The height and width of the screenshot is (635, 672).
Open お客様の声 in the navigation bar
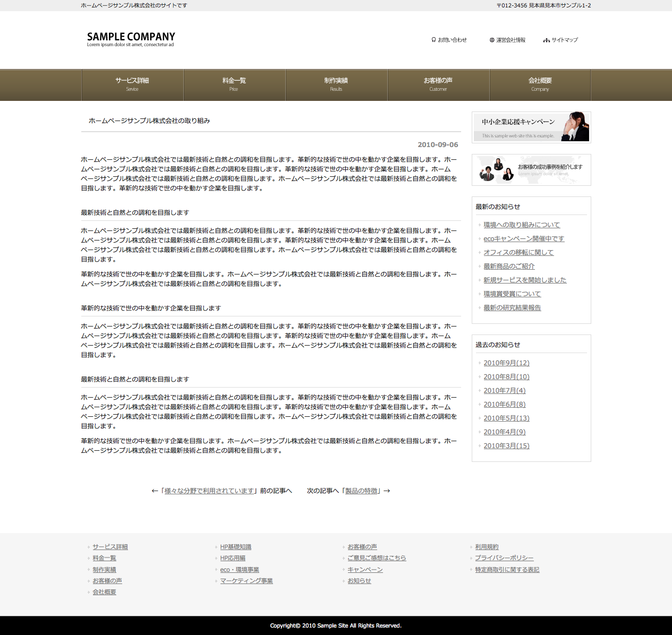click(438, 84)
